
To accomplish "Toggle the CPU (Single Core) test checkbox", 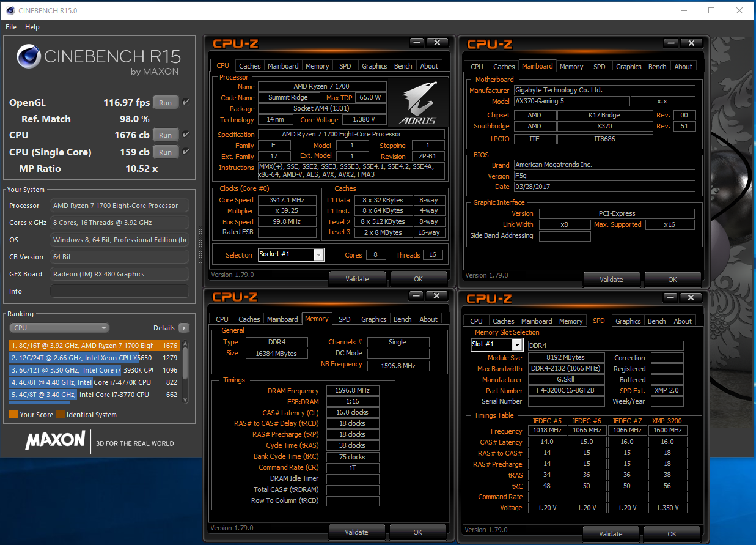I will tap(186, 152).
